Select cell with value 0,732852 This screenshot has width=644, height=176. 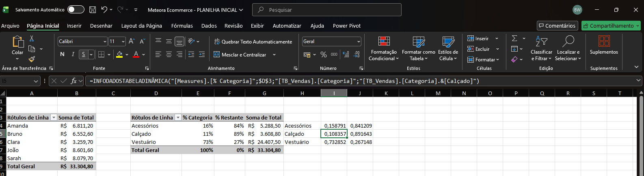coord(334,142)
